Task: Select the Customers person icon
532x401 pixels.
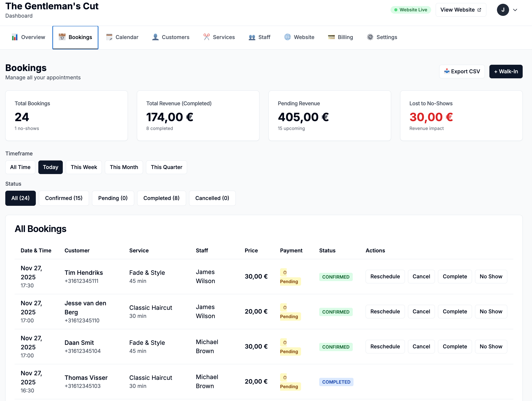Action: (x=155, y=37)
